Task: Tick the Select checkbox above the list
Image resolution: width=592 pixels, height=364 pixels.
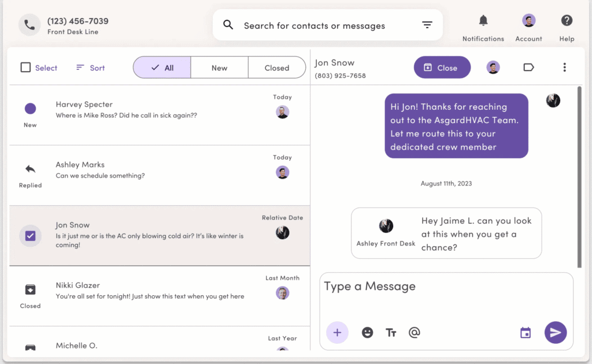Action: coord(25,68)
